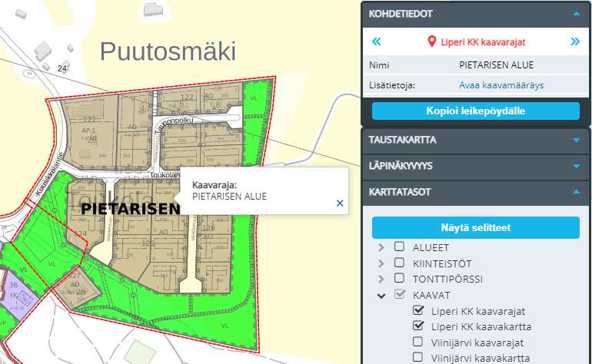Collapse the KARTTATASOT panel arrow
This screenshot has width=592, height=364.
point(576,192)
